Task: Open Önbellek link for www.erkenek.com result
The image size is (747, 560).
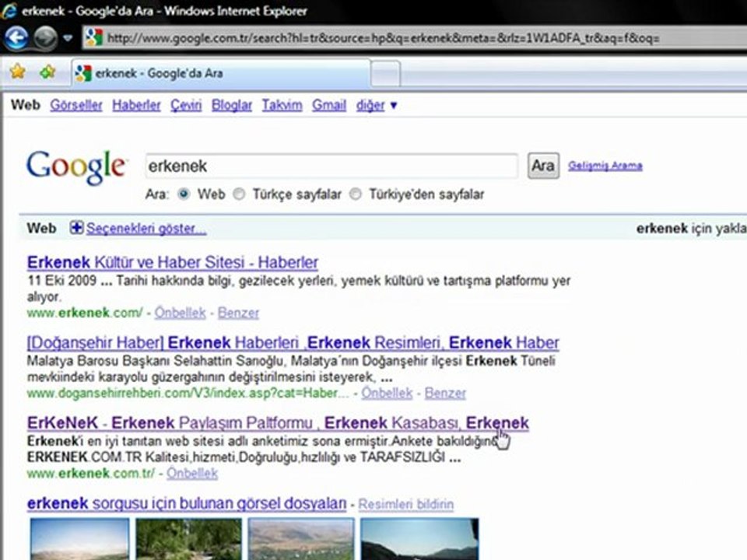Action: coord(180,313)
